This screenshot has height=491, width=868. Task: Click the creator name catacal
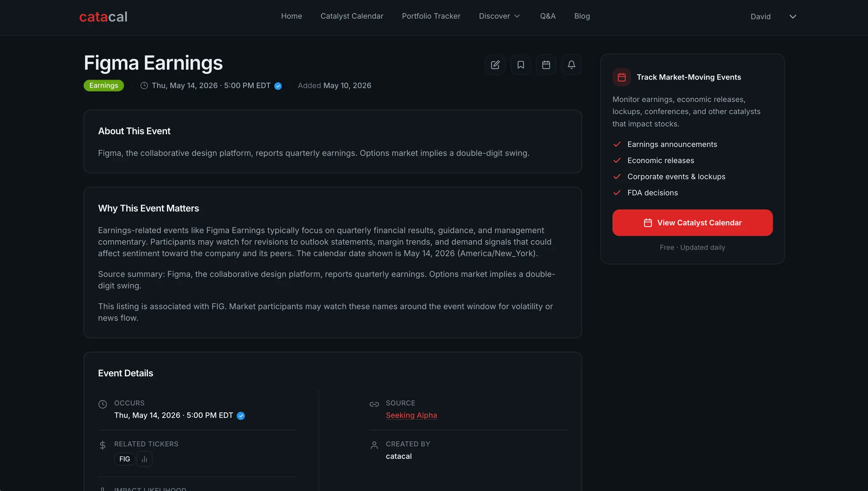pos(398,457)
